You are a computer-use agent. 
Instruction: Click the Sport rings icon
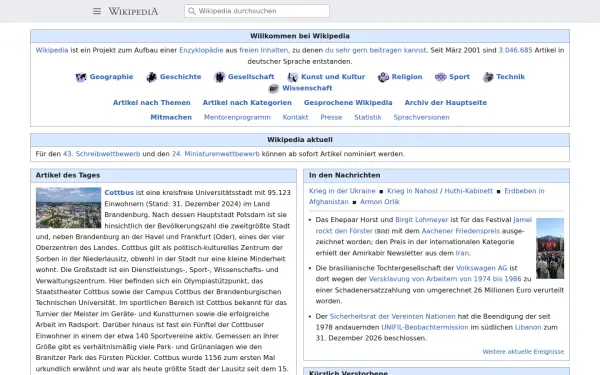coord(440,77)
